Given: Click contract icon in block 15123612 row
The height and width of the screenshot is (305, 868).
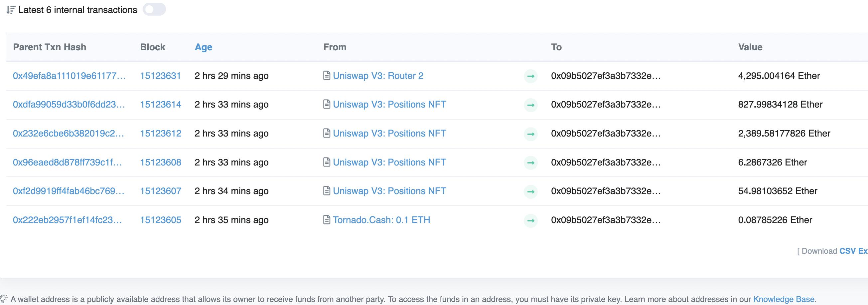Looking at the screenshot, I should coord(326,133).
